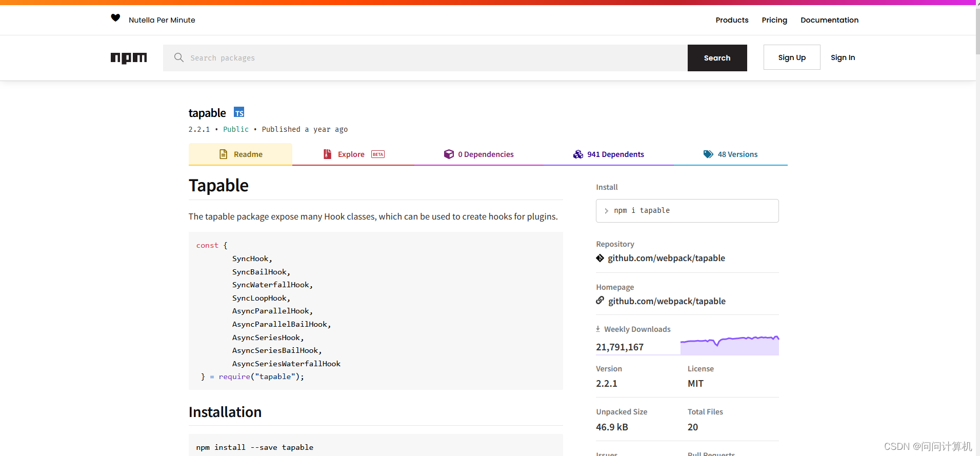Viewport: 980px width, 456px height.
Task: Click the Search button
Action: click(x=717, y=58)
